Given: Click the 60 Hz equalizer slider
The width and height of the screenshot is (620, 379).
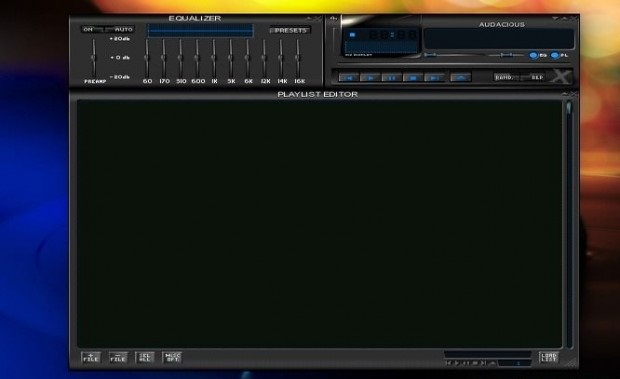Looking at the screenshot, I should pos(147,58).
